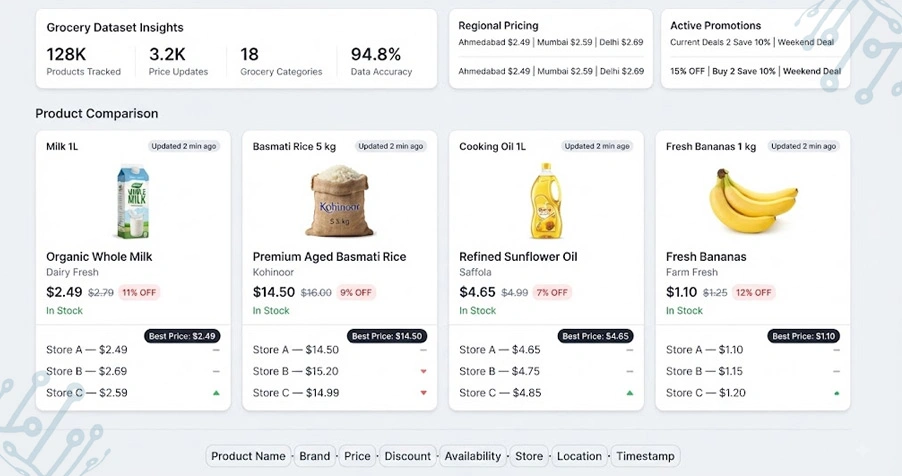Click the bananas product image
This screenshot has height=476, width=902.
coord(752,200)
